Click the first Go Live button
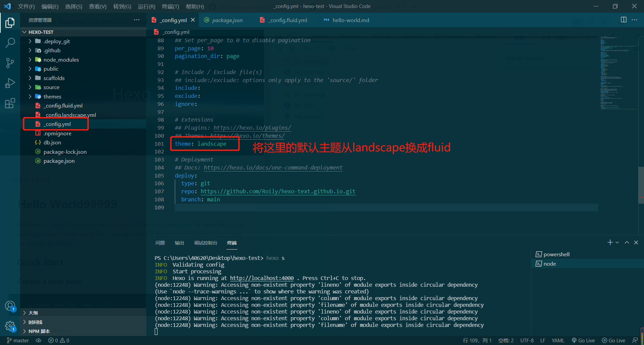 [x=583, y=340]
